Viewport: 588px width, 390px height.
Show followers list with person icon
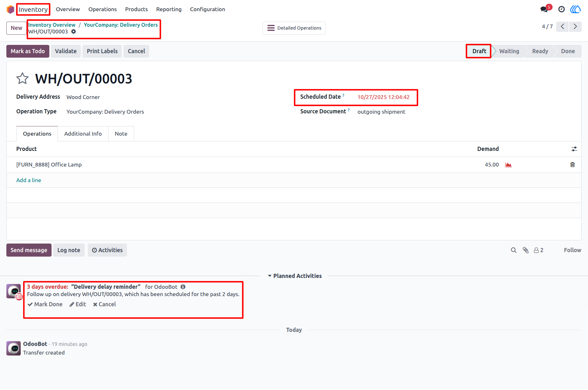pyautogui.click(x=538, y=250)
